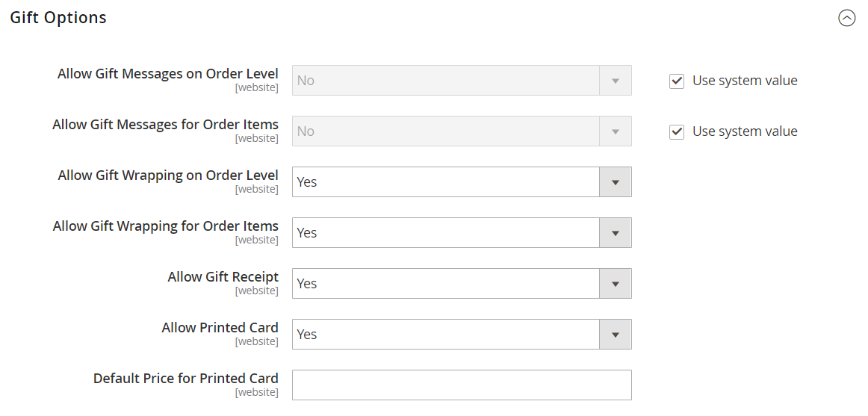Image resolution: width=868 pixels, height=416 pixels.
Task: Click the Gift Options section heading
Action: pos(58,18)
